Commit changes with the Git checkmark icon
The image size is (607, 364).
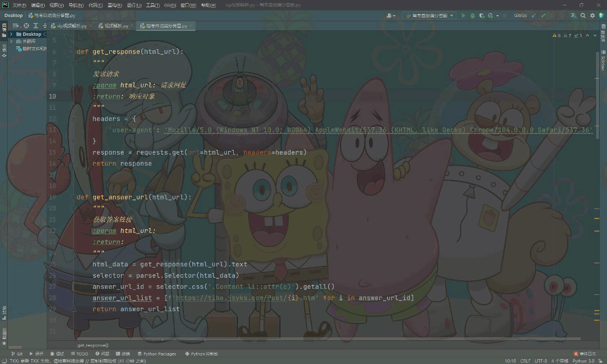coord(543,16)
